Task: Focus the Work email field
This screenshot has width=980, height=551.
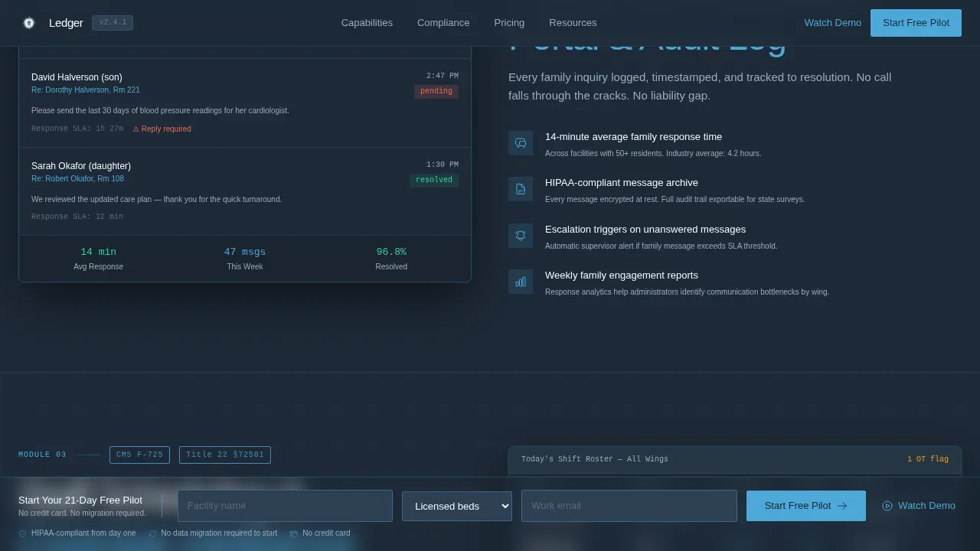Action: coord(629,506)
